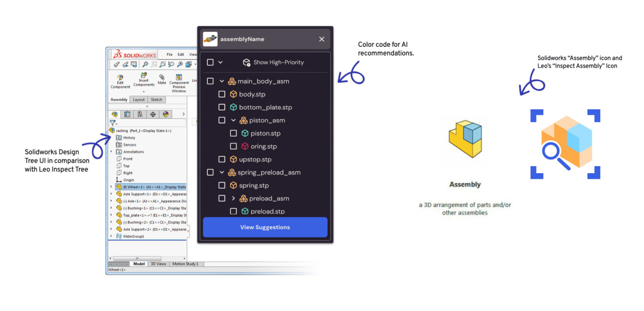
Task: Check the body.stp checkbox
Action: point(222,94)
